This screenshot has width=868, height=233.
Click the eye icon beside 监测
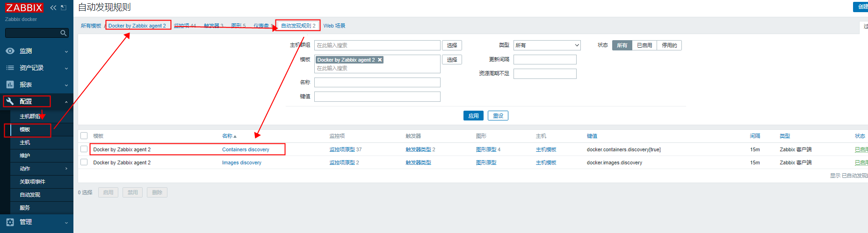click(10, 51)
